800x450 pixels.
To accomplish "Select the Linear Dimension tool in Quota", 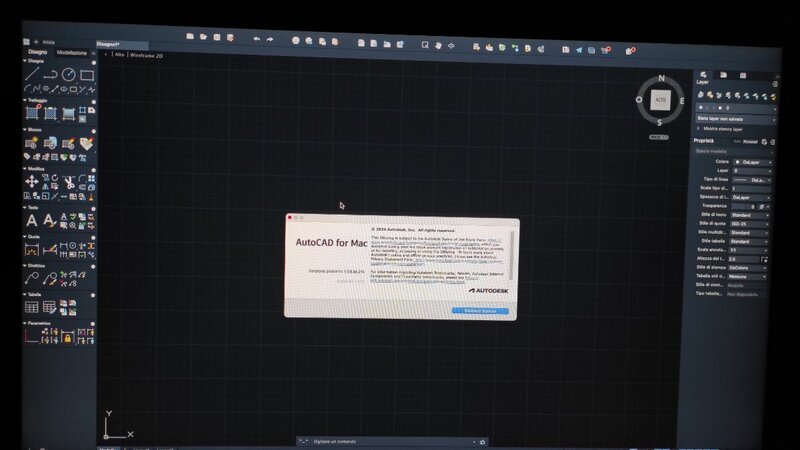I will tap(32, 249).
